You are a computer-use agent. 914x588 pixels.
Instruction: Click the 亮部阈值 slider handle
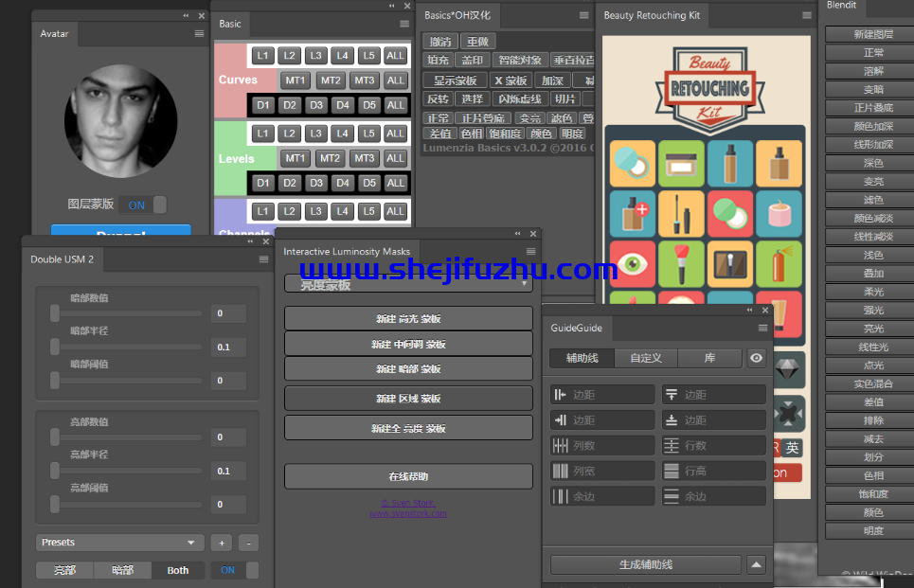pos(55,504)
